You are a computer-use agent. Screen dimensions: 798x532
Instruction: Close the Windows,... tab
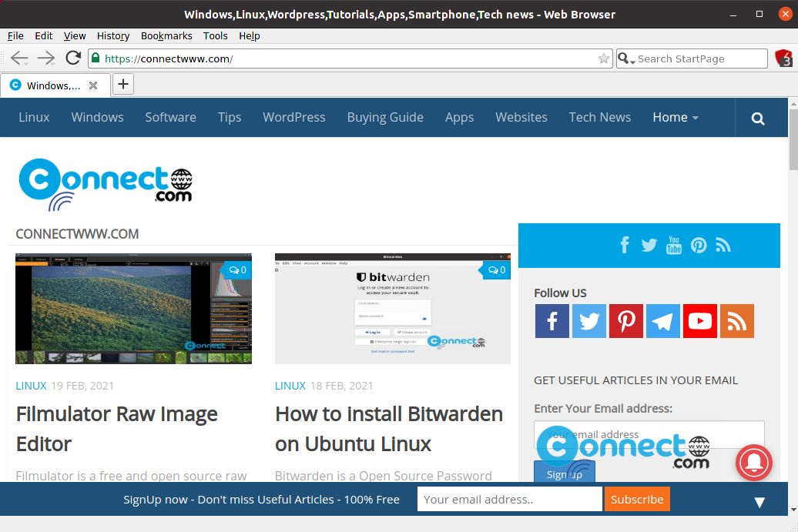pyautogui.click(x=93, y=85)
